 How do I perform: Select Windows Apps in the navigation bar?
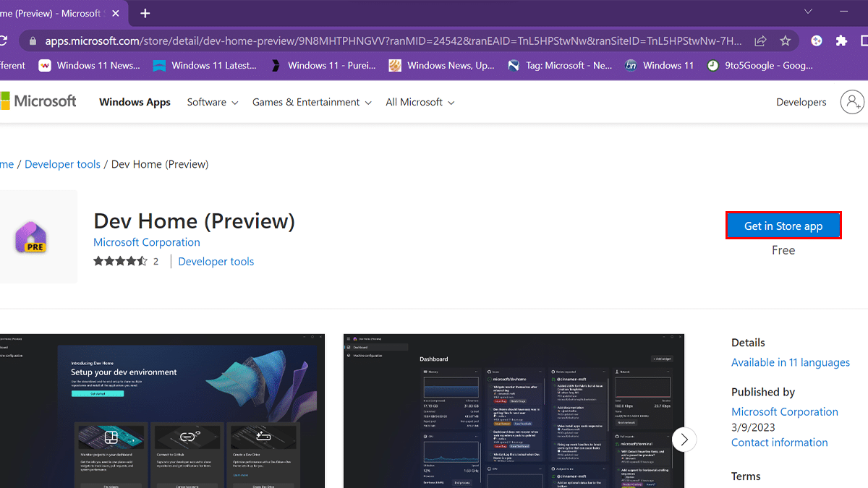(x=135, y=102)
